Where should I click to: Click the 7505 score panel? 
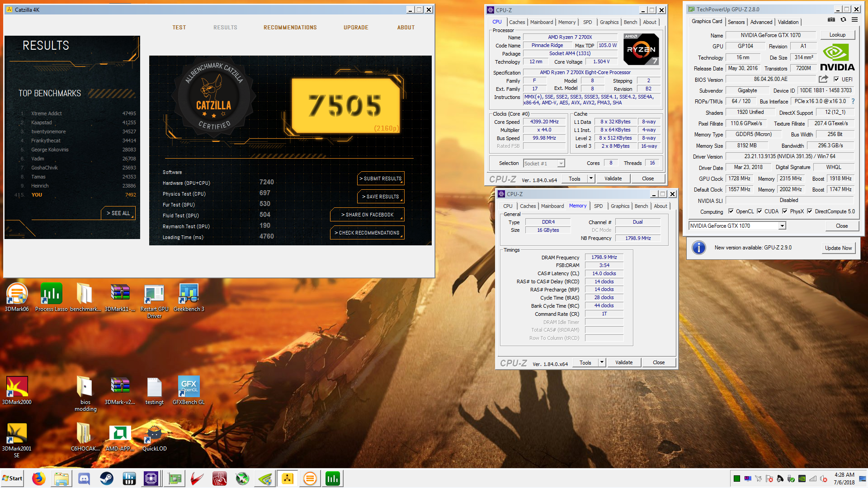346,106
